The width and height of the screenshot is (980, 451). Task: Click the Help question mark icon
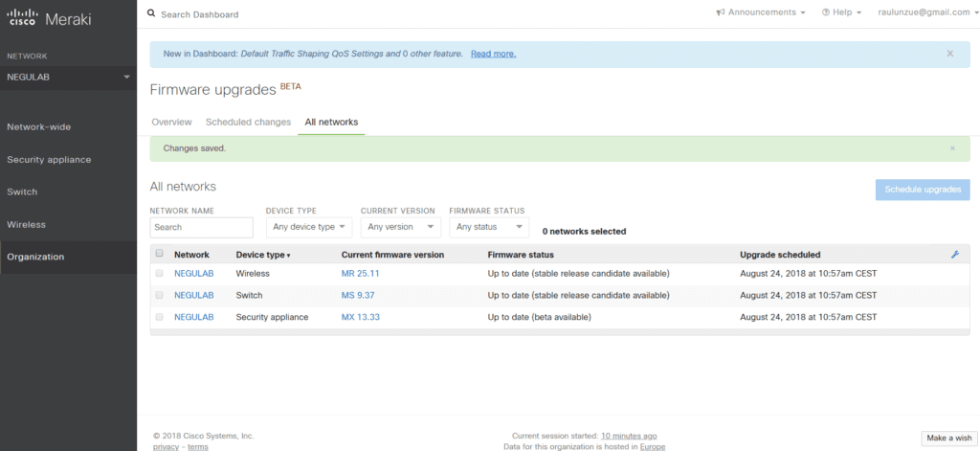[x=826, y=12]
